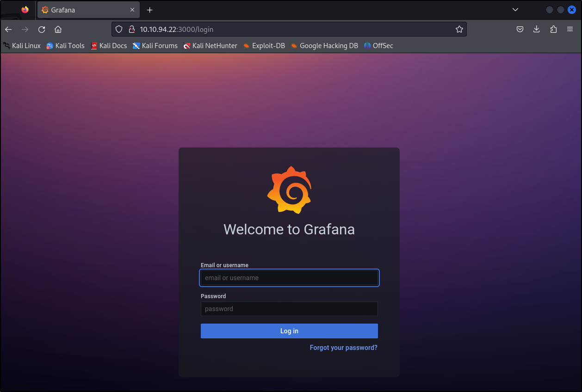Open the Extensions puzzle icon

(553, 30)
